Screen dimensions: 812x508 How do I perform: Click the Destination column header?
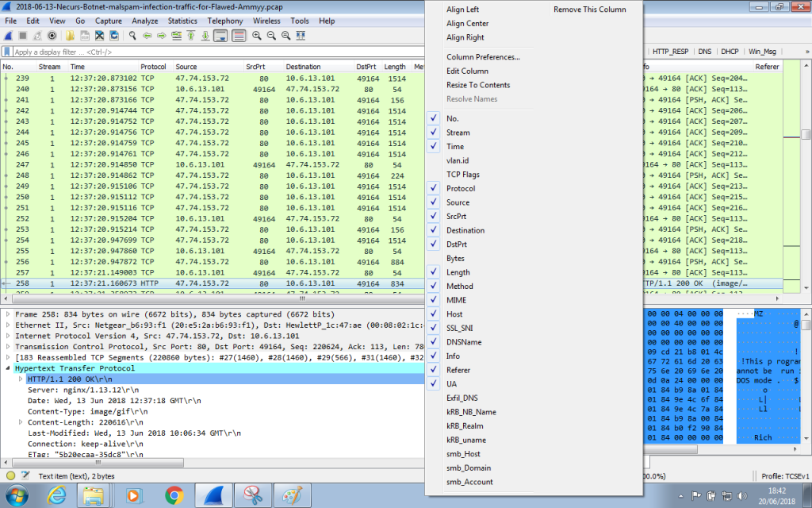click(319, 67)
